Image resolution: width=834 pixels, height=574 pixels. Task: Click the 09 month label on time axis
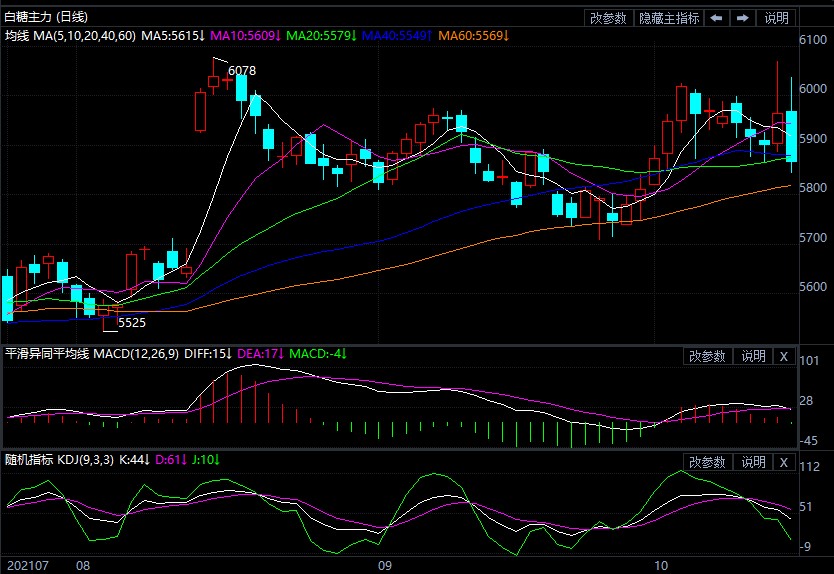tap(384, 565)
